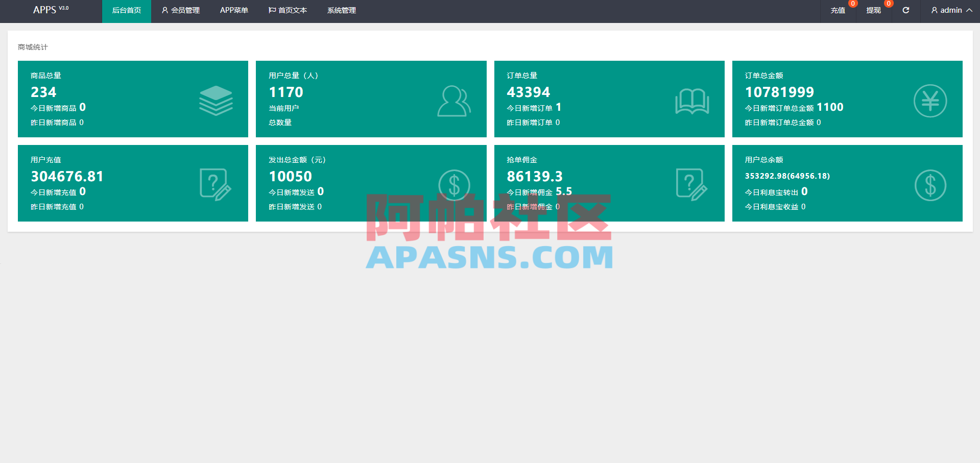Click the notification badge on 提现

[888, 4]
